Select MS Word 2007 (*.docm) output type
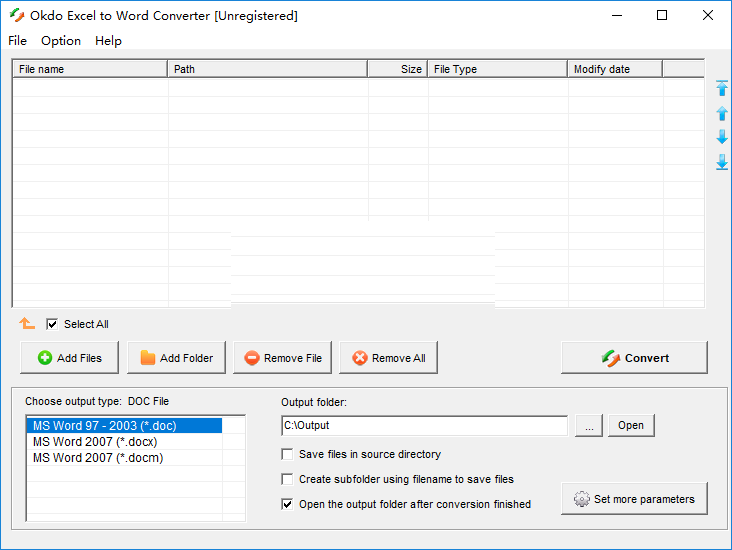 click(125, 458)
